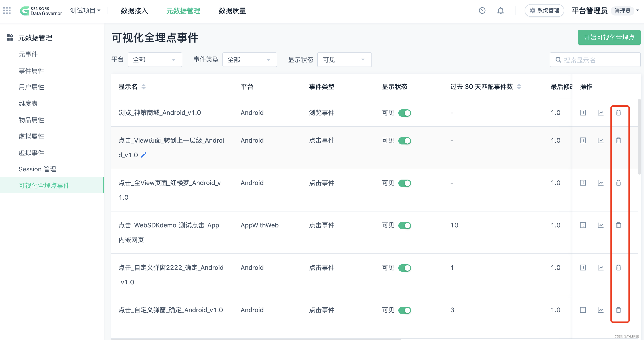This screenshot has height=340, width=644.
Task: Open the 显示状态 dropdown showing 可见
Action: tap(344, 60)
